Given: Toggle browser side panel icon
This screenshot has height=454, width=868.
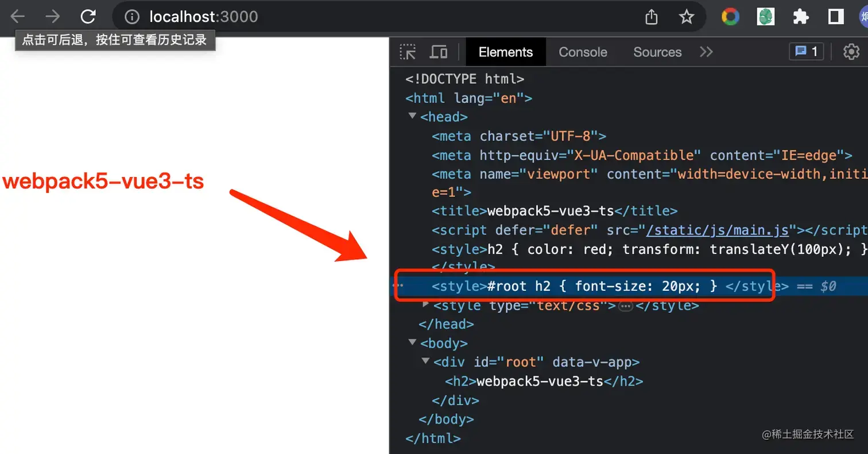Looking at the screenshot, I should click(836, 17).
